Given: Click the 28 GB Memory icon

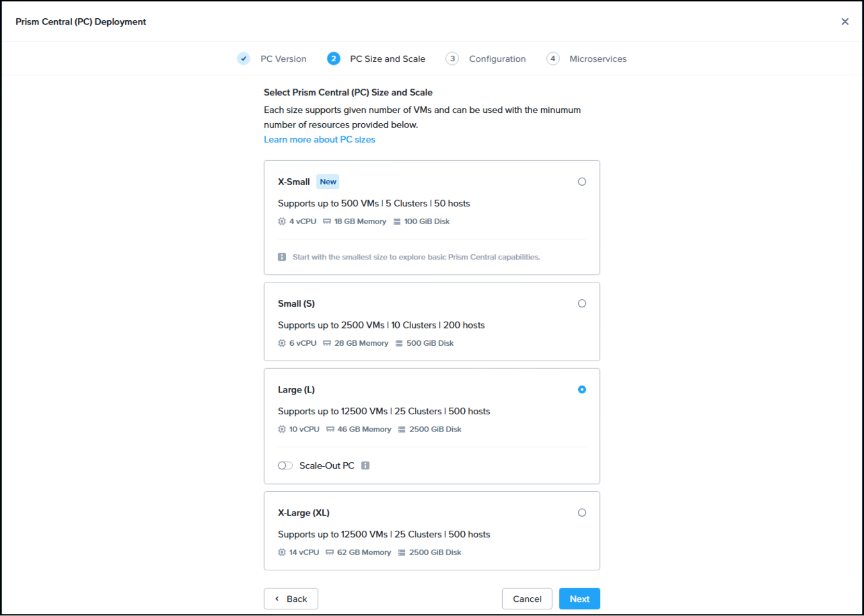Looking at the screenshot, I should pyautogui.click(x=327, y=343).
